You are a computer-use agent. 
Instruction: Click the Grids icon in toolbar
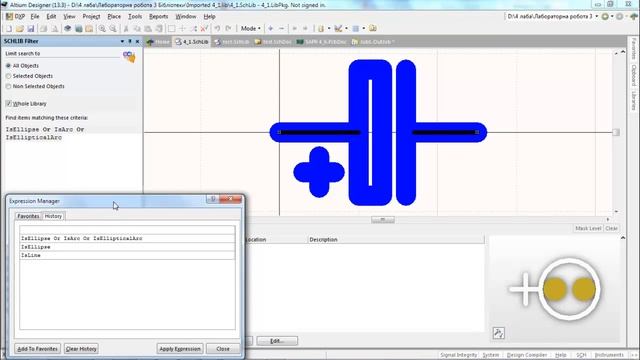[x=356, y=29]
